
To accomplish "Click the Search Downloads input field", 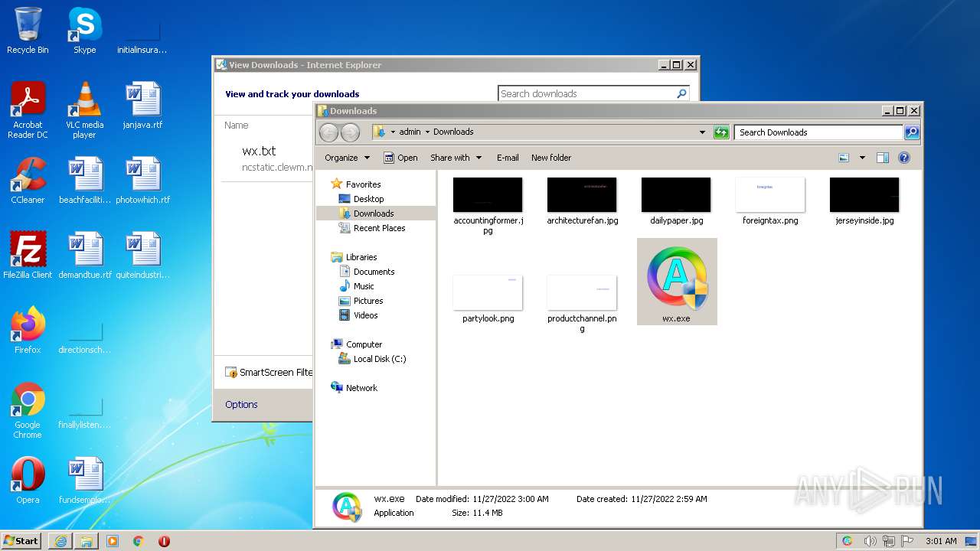I will pos(818,132).
